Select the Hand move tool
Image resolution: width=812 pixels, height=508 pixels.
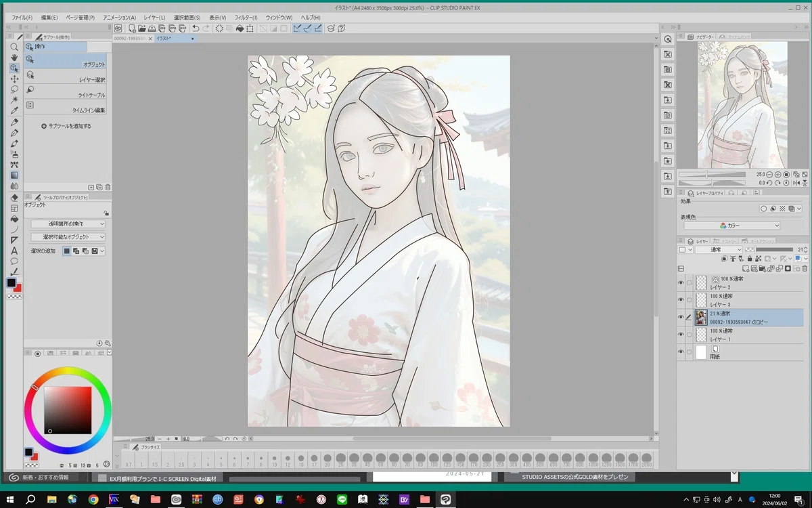coord(14,58)
